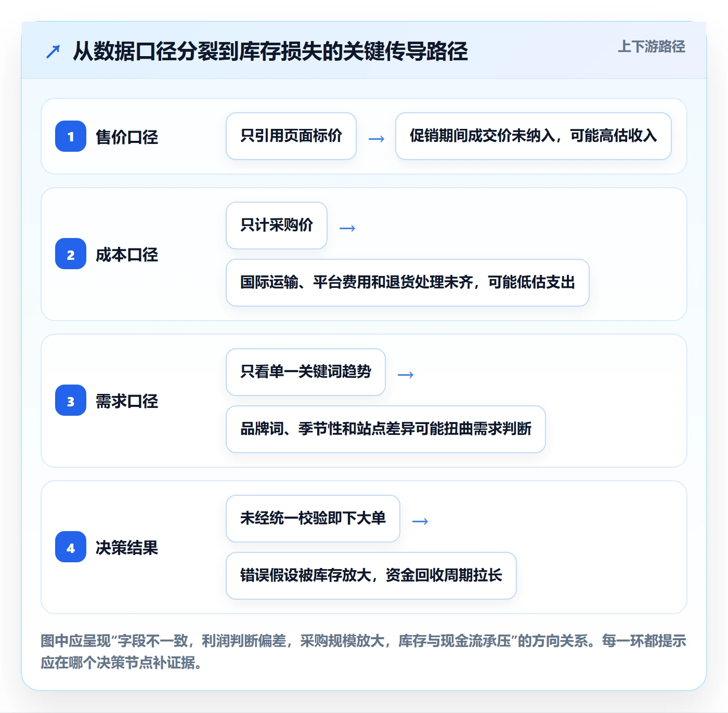The height and width of the screenshot is (713, 728).
Task: Select the 促销期间成交价未纳入，可能高估收入 box
Action: 534,136
